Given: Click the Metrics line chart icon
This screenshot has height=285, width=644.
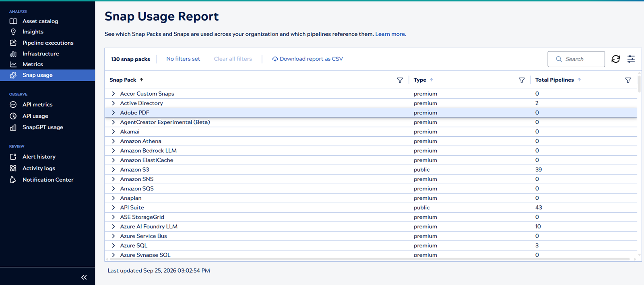Looking at the screenshot, I should 13,64.
